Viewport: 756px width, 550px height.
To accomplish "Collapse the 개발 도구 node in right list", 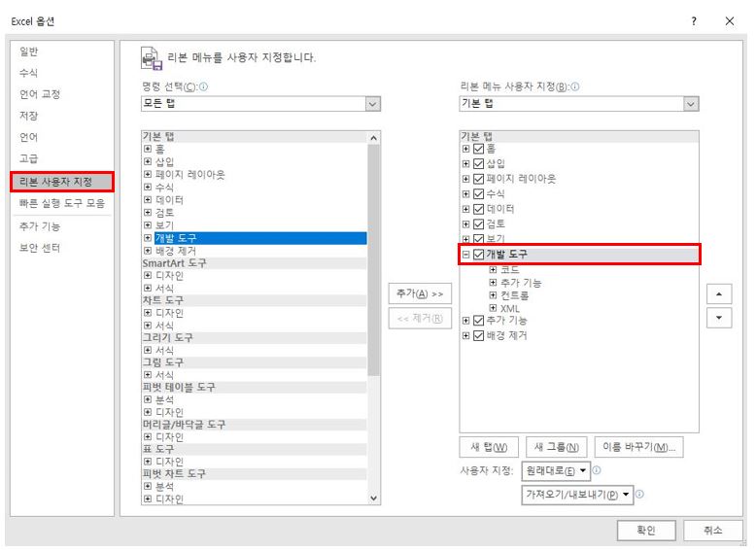I will [465, 255].
